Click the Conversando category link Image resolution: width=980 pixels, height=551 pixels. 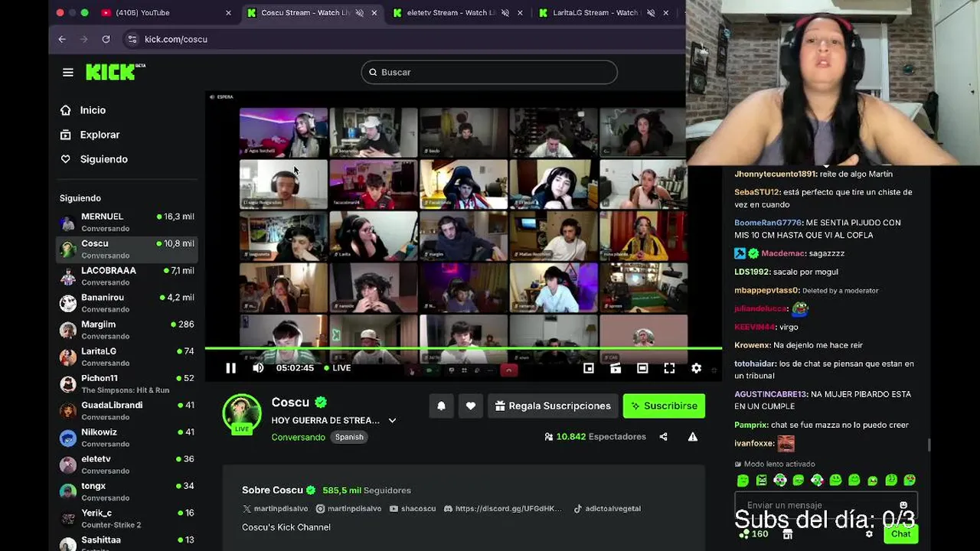[x=298, y=437]
